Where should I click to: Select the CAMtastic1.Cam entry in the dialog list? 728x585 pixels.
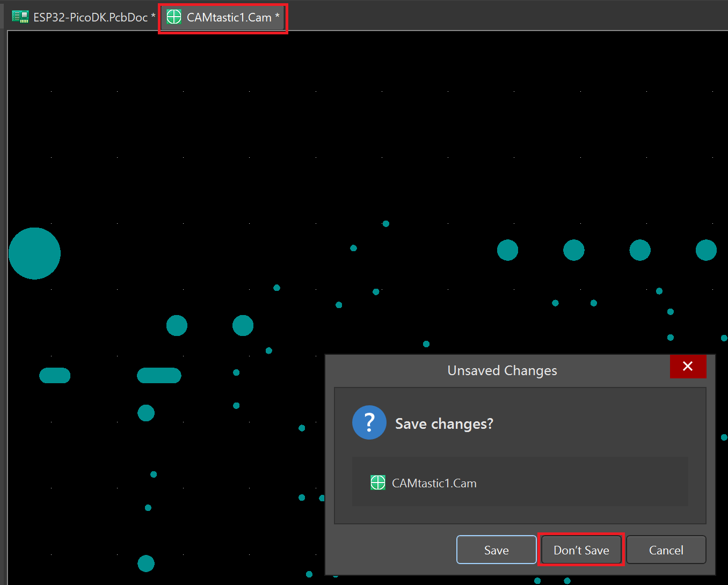tap(434, 483)
